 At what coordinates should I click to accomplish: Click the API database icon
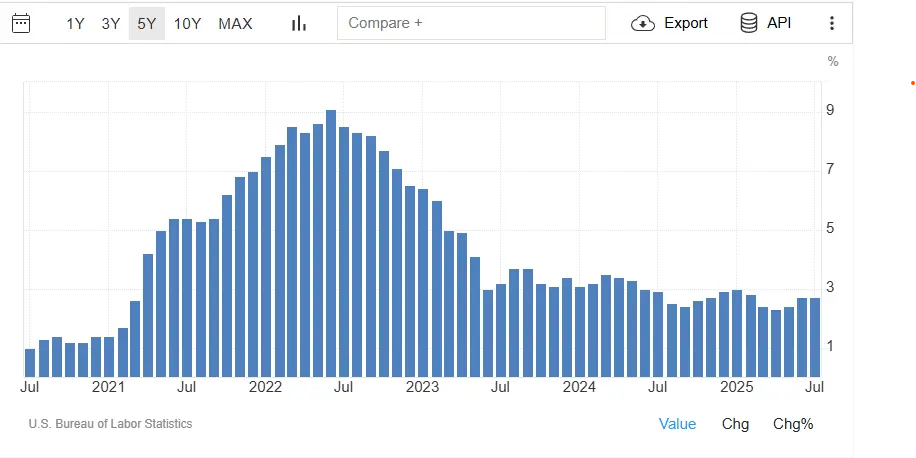point(749,23)
